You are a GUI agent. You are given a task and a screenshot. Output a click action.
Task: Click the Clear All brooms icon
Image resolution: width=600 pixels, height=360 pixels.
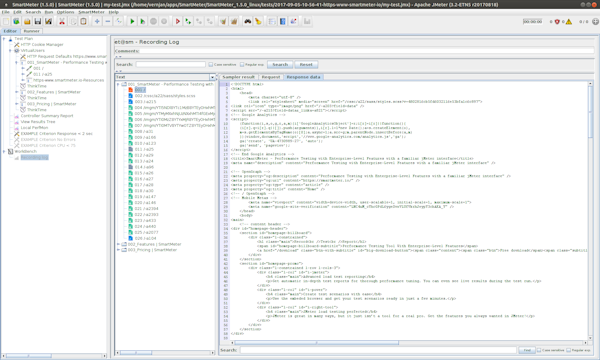233,21
